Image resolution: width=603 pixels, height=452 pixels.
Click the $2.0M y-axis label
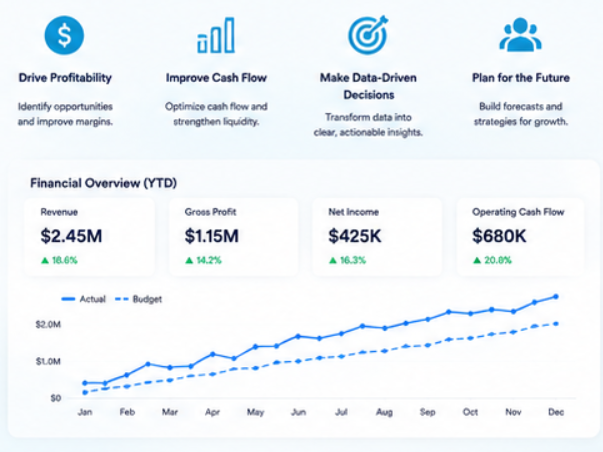48,325
